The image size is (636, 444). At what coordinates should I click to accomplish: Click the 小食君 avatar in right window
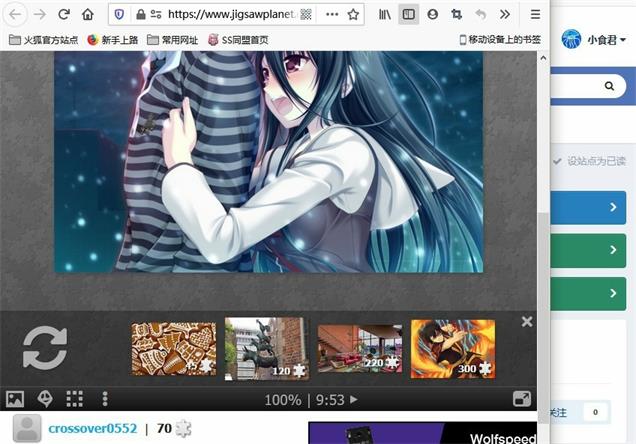(572, 39)
